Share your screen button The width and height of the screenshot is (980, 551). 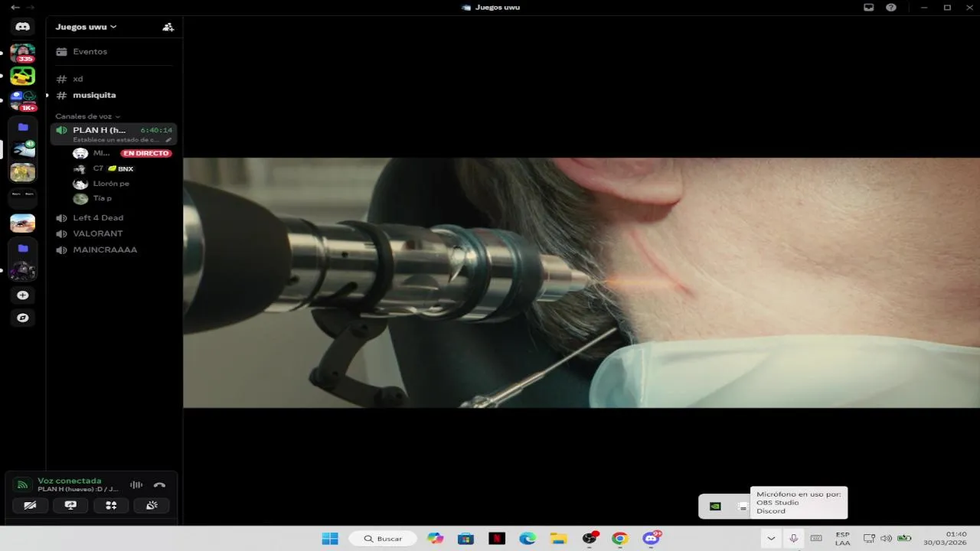[x=70, y=505]
